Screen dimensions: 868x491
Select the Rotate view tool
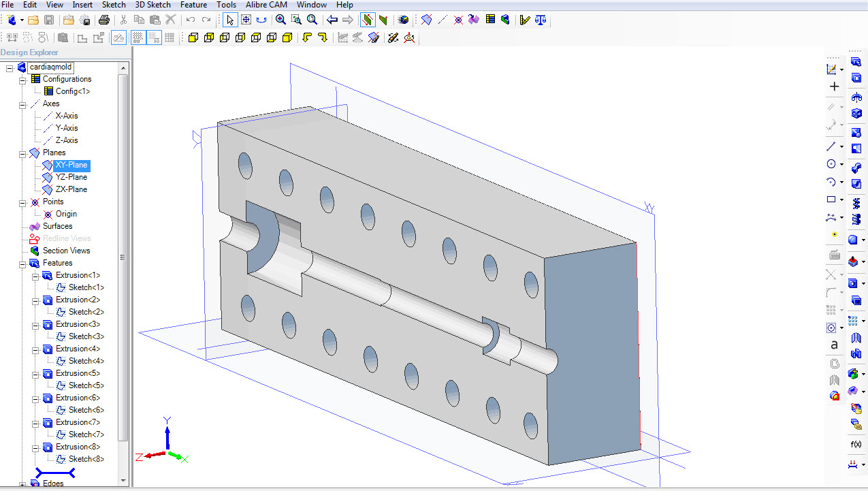pyautogui.click(x=261, y=20)
